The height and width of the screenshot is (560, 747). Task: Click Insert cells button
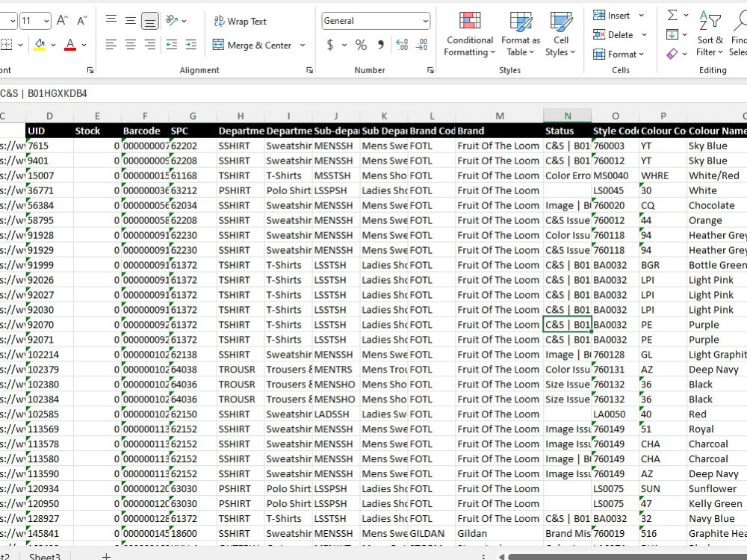coord(613,16)
